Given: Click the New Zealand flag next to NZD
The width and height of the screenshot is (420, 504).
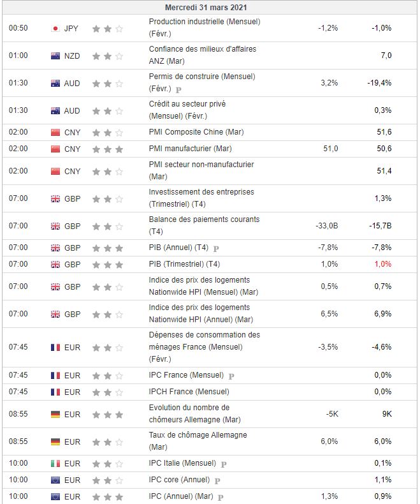Looking at the screenshot, I should point(55,56).
